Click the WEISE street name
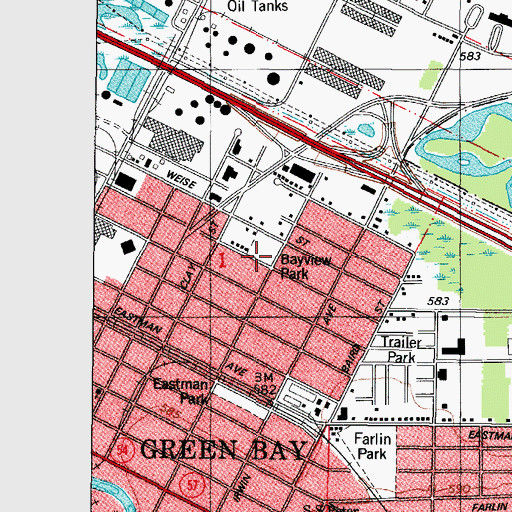512x512 pixels. (x=181, y=180)
